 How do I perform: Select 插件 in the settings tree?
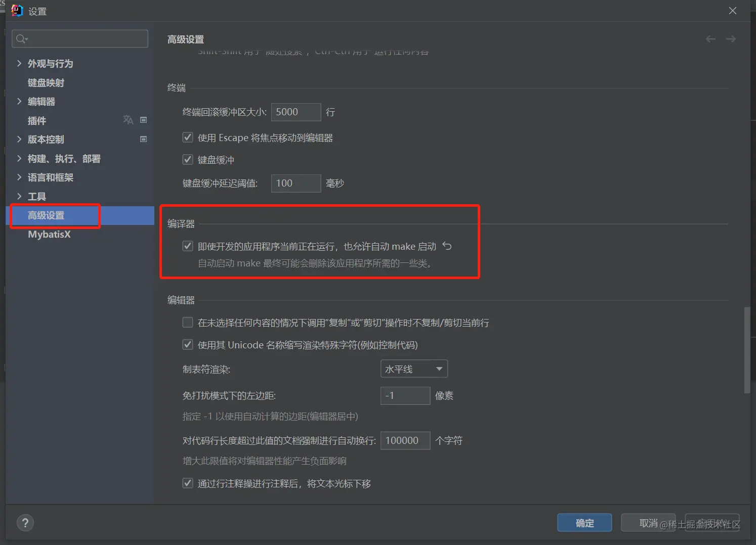click(37, 120)
